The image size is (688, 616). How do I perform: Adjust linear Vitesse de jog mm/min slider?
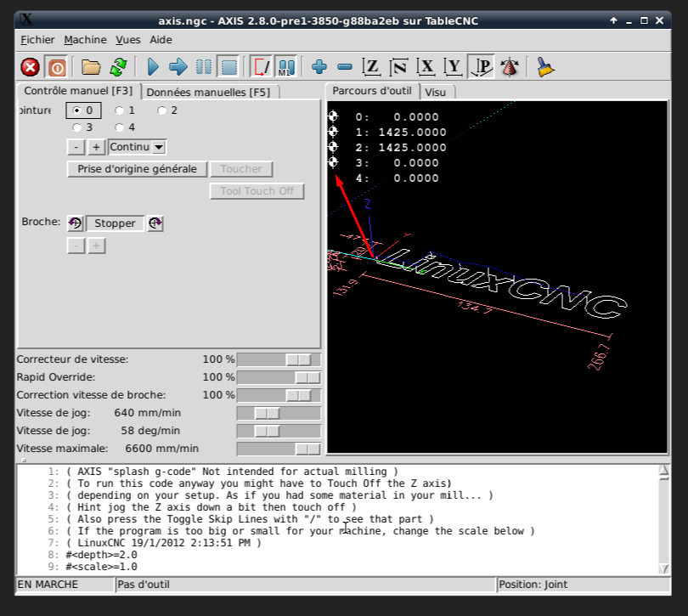click(x=279, y=413)
